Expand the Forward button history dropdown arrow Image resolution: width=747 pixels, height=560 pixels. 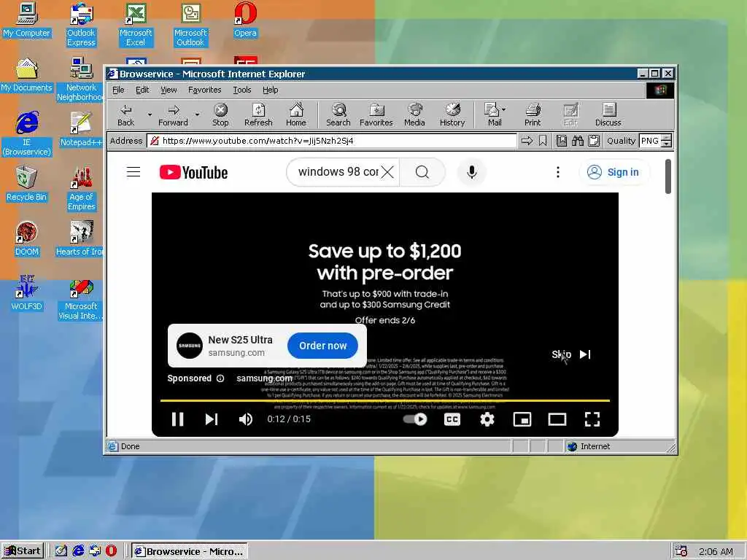197,114
